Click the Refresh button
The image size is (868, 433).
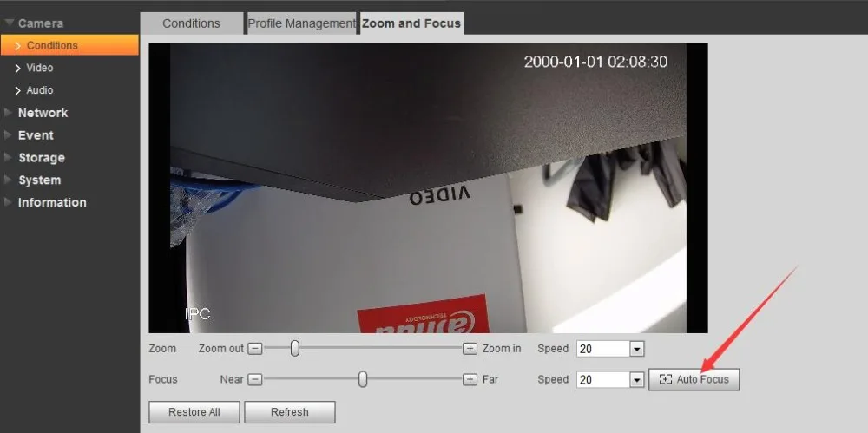tap(290, 412)
